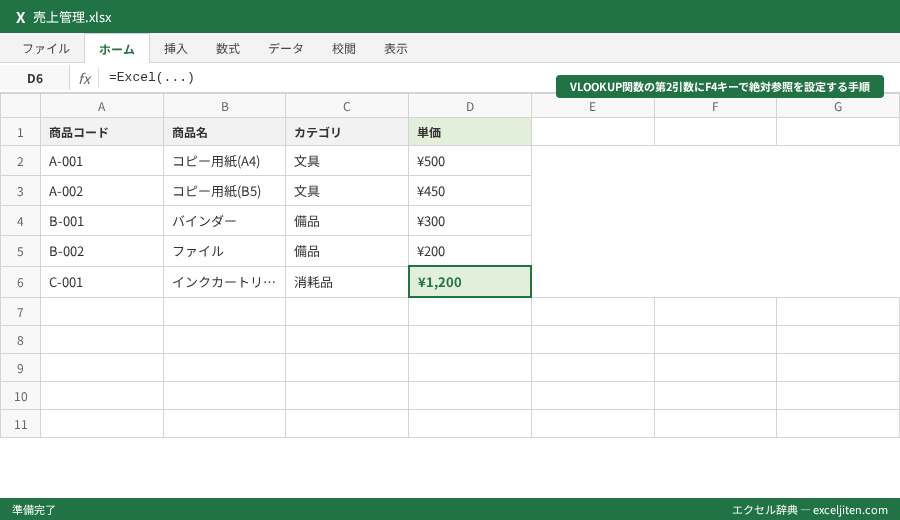This screenshot has height=520, width=900.
Task: Select cell containing B-001
Action: (102, 221)
